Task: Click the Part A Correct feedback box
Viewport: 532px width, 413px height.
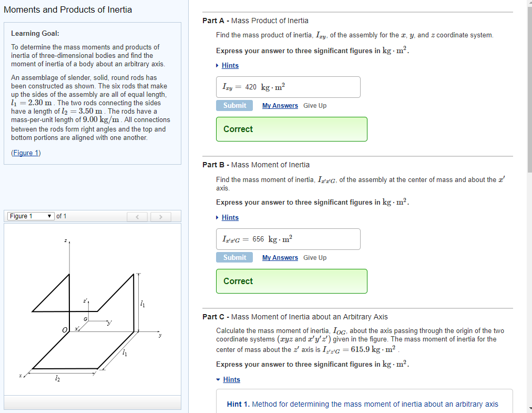Action: 291,129
